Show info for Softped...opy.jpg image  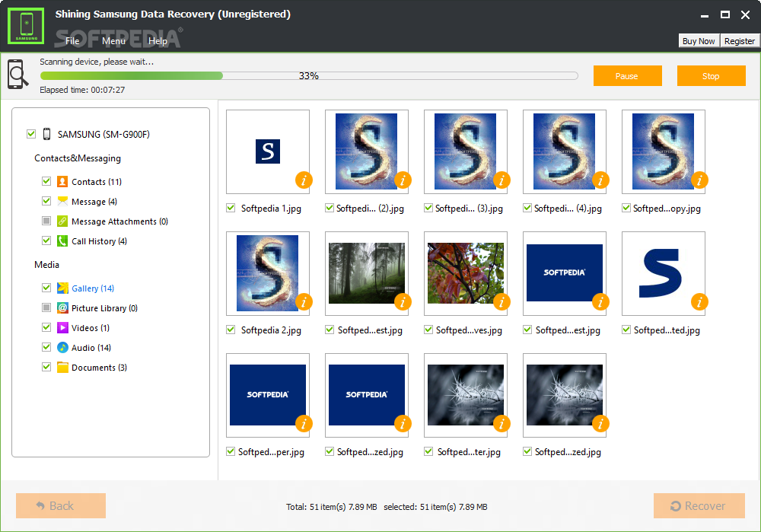(x=700, y=180)
